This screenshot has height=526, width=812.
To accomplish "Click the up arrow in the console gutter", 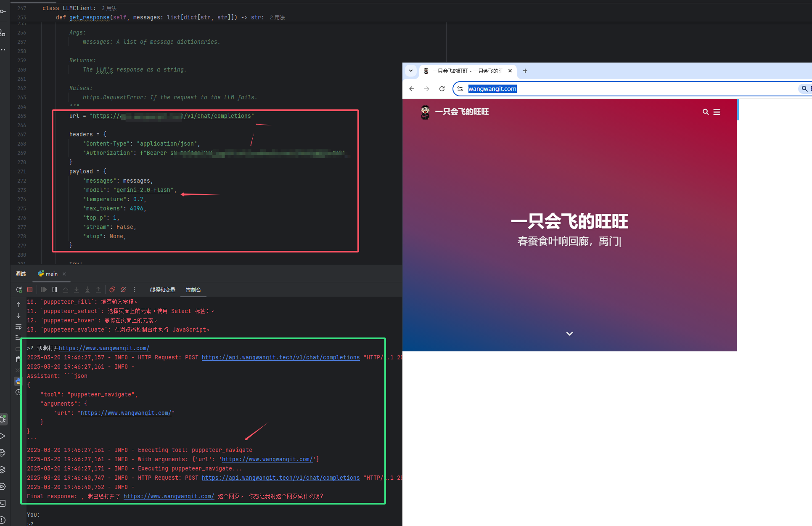I will tap(19, 304).
